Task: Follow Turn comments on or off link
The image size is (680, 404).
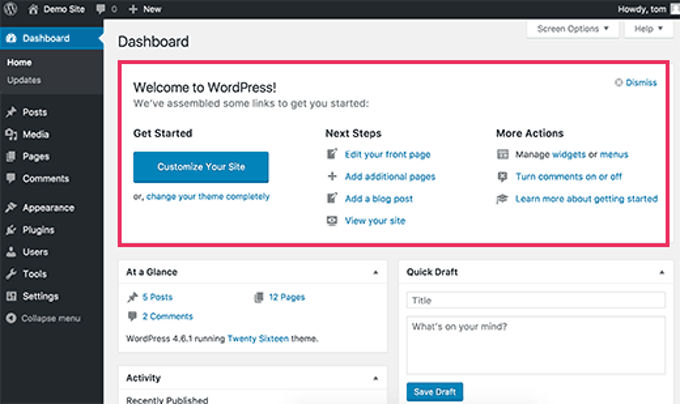Action: [x=569, y=176]
